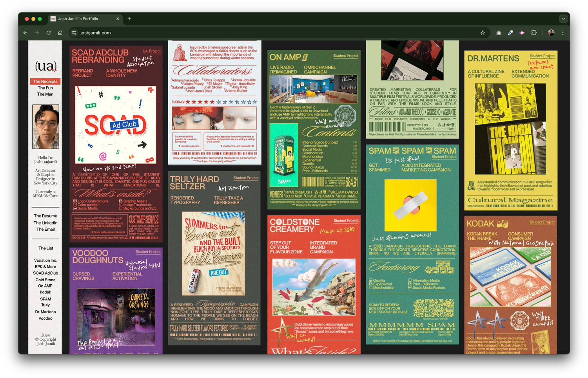Click "Hello, I'm Joshuaajamili" text

point(45,160)
